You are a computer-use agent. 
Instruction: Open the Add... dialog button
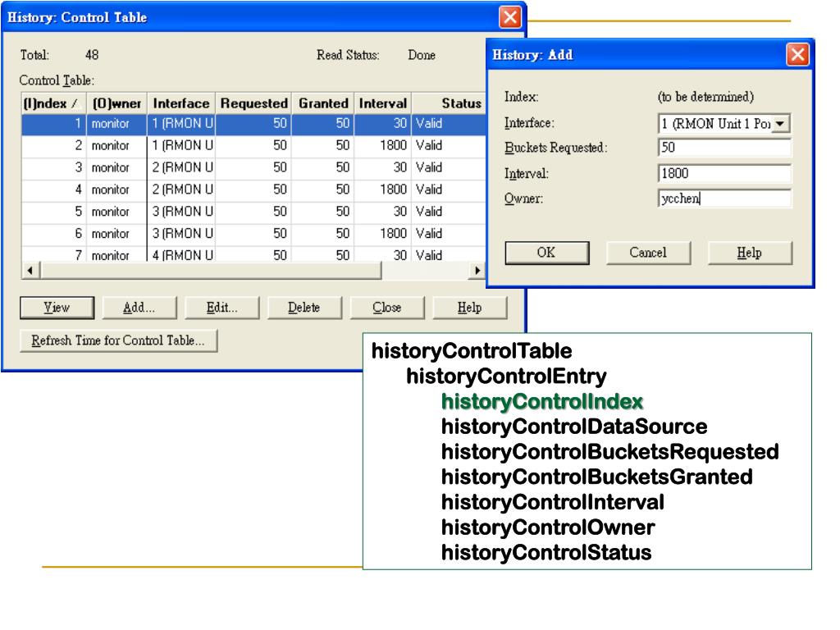(x=139, y=308)
